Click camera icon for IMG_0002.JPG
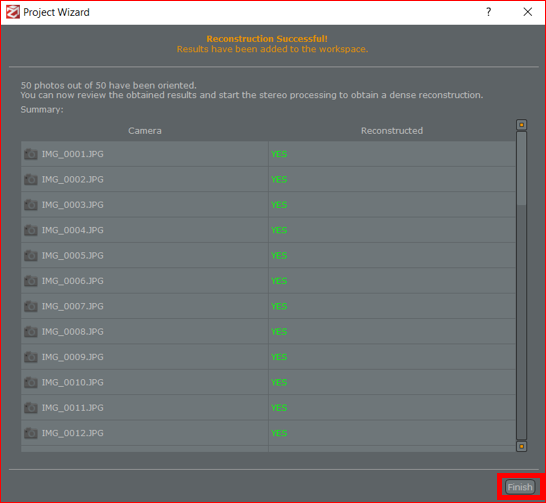546x503 pixels. tap(31, 179)
